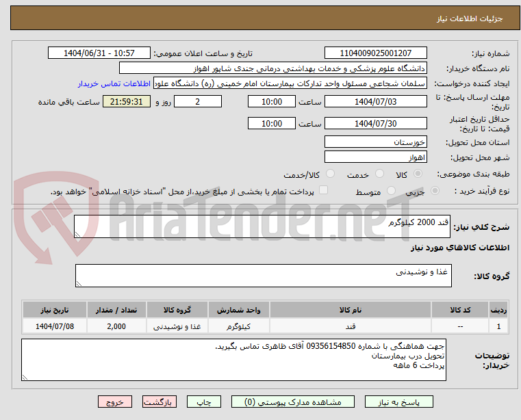
Task: Click the phone number 09356154850 in notes
Action: pos(331,346)
